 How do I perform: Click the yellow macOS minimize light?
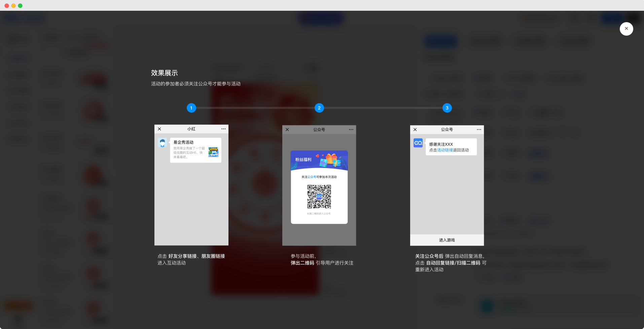[13, 6]
